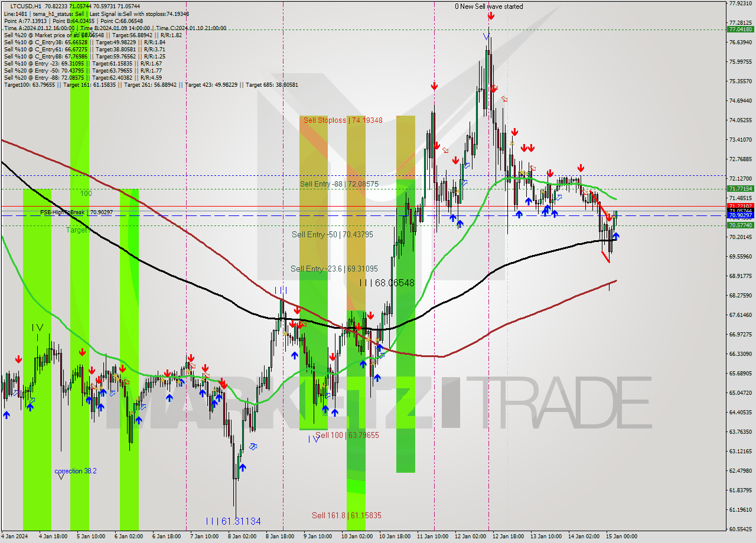Select the 'FSB-HighToBreak | 70.90297' line label

point(76,212)
